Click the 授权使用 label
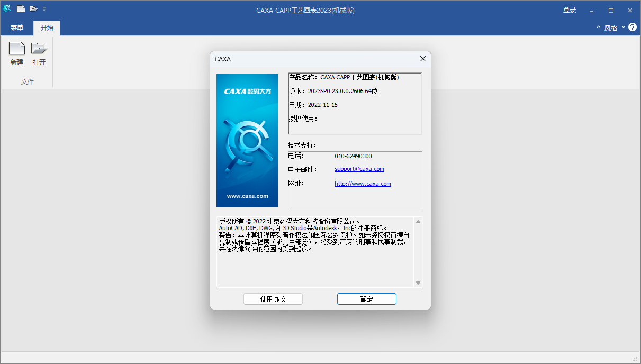Image resolution: width=641 pixels, height=364 pixels. point(303,119)
